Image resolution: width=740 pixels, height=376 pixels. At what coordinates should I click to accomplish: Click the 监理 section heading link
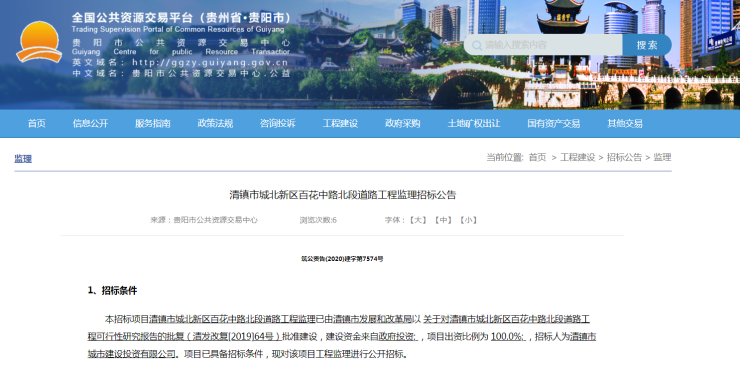tap(23, 159)
